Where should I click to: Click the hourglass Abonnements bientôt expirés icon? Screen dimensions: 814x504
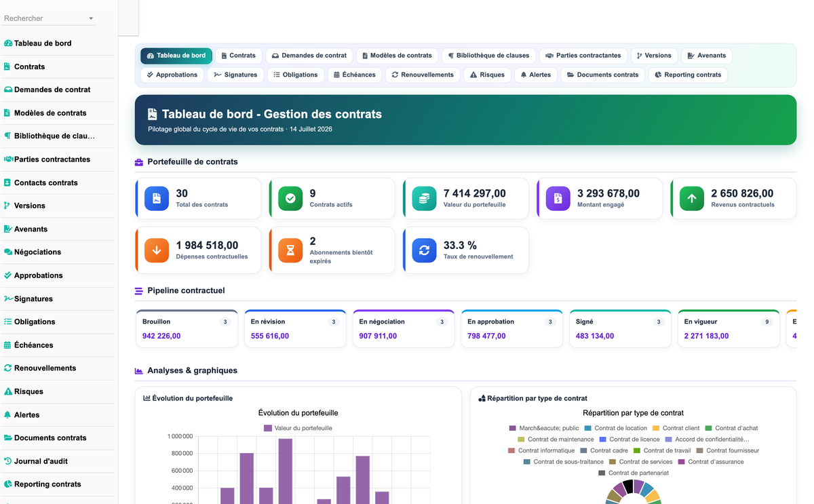pos(290,250)
